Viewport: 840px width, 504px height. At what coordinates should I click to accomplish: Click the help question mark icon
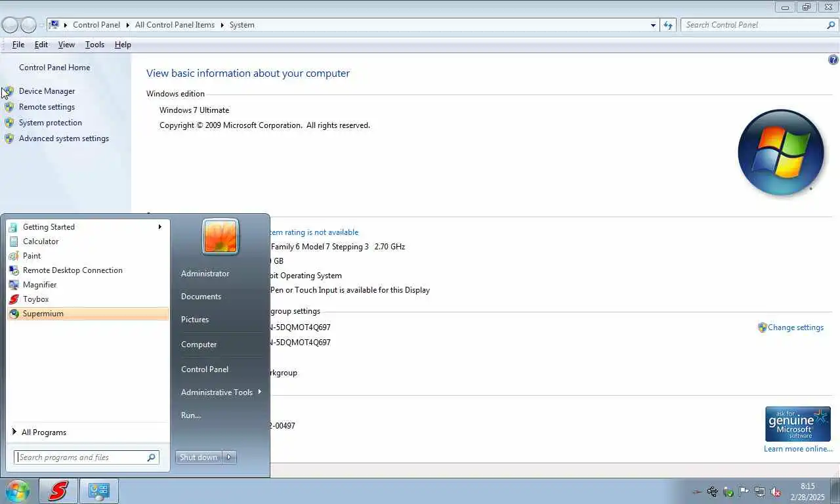tap(833, 60)
